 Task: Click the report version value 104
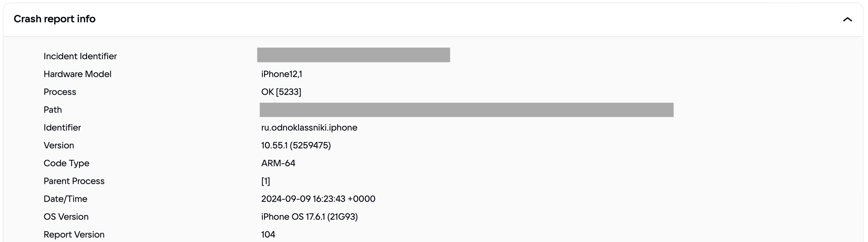(268, 235)
